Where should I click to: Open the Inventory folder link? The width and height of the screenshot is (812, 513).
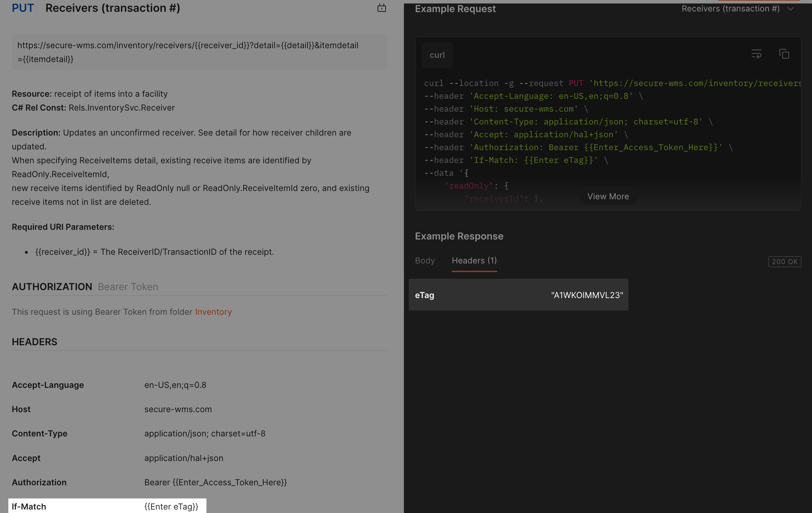(x=213, y=312)
